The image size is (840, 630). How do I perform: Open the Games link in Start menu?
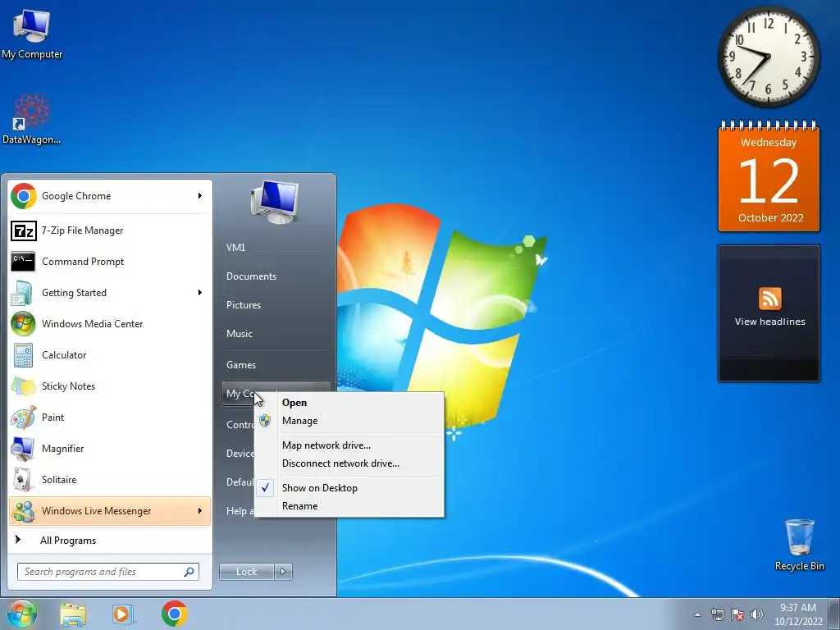(241, 365)
